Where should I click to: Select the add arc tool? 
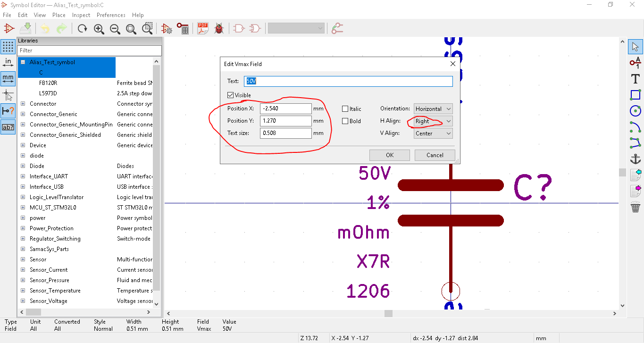coord(635,127)
